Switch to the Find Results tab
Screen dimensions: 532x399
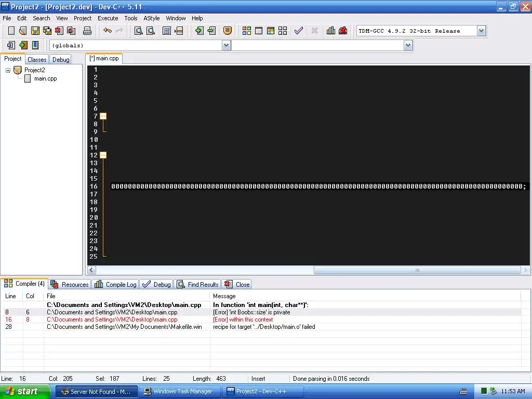pos(198,284)
